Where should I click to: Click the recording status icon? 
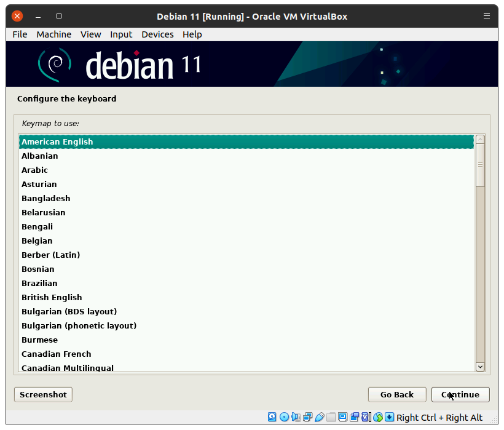click(355, 418)
